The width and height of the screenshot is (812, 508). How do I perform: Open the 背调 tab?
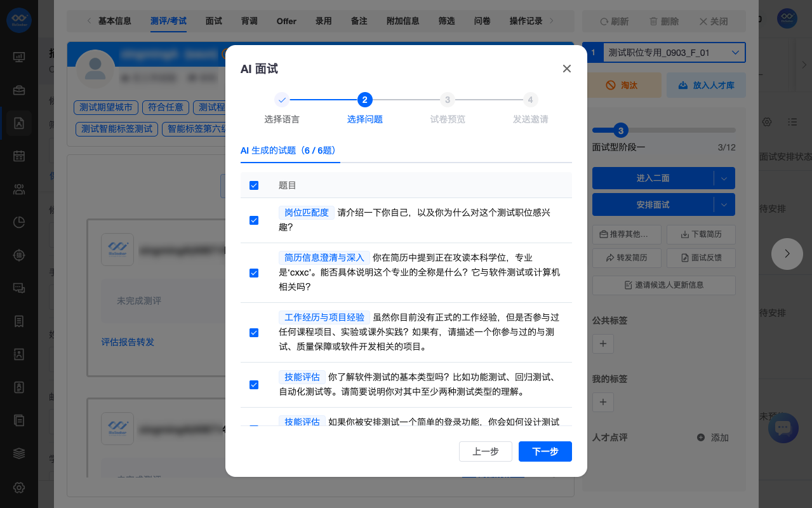click(250, 21)
